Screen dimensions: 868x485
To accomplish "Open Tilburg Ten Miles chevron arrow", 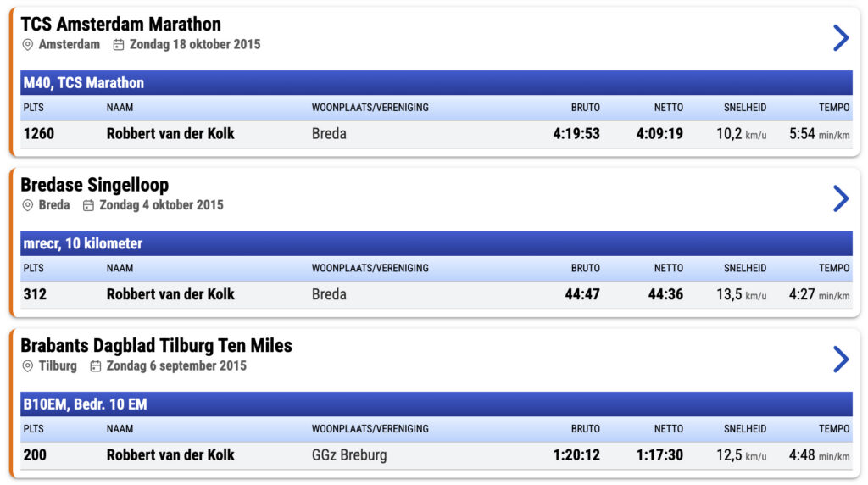I will coord(841,359).
